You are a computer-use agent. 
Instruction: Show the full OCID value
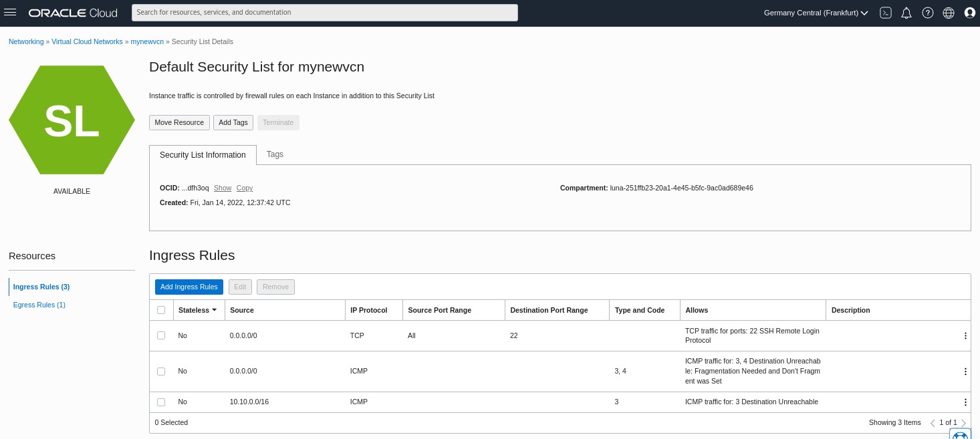tap(223, 188)
